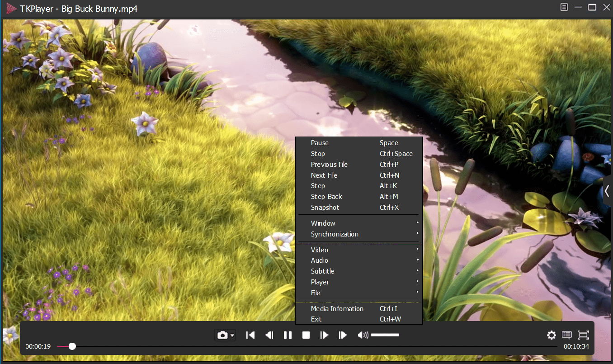The image size is (613, 364).
Task: Click the snapshot camera icon
Action: pos(222,335)
